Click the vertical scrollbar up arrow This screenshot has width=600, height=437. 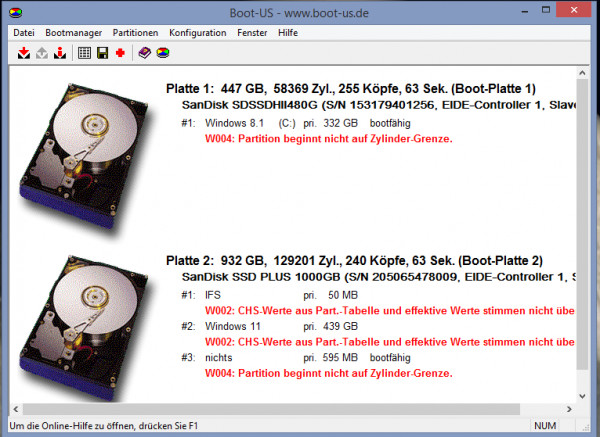pos(582,73)
